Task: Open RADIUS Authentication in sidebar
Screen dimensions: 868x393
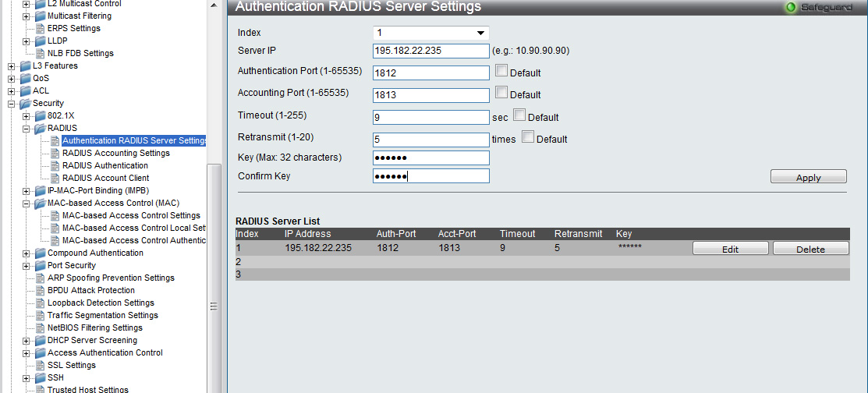Action: click(105, 165)
